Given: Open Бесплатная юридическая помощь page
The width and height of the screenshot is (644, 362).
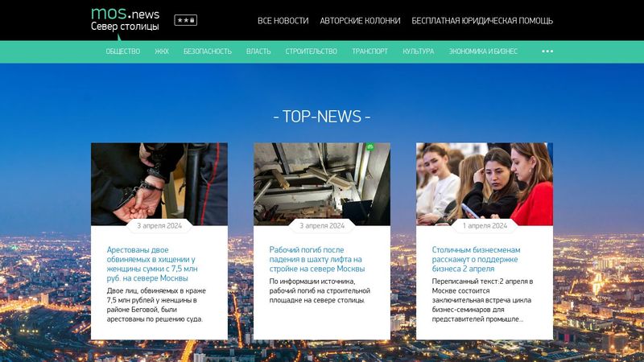Looking at the screenshot, I should tap(482, 21).
